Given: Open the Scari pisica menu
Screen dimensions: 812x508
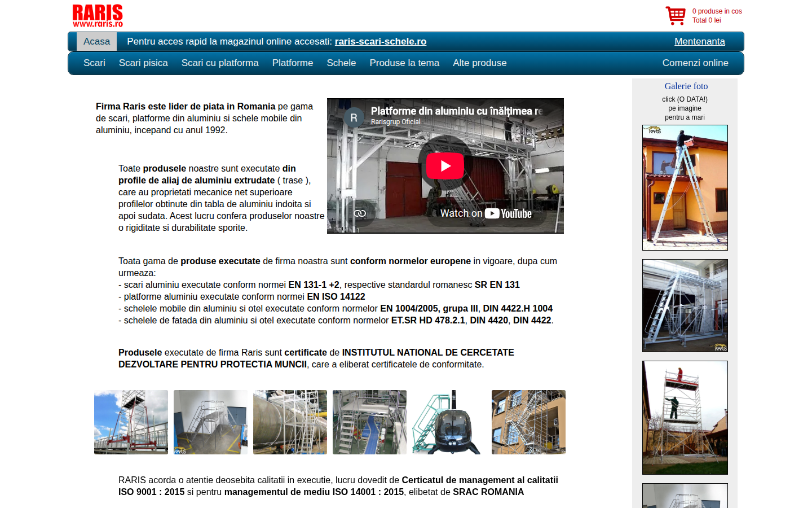Looking at the screenshot, I should coord(143,63).
